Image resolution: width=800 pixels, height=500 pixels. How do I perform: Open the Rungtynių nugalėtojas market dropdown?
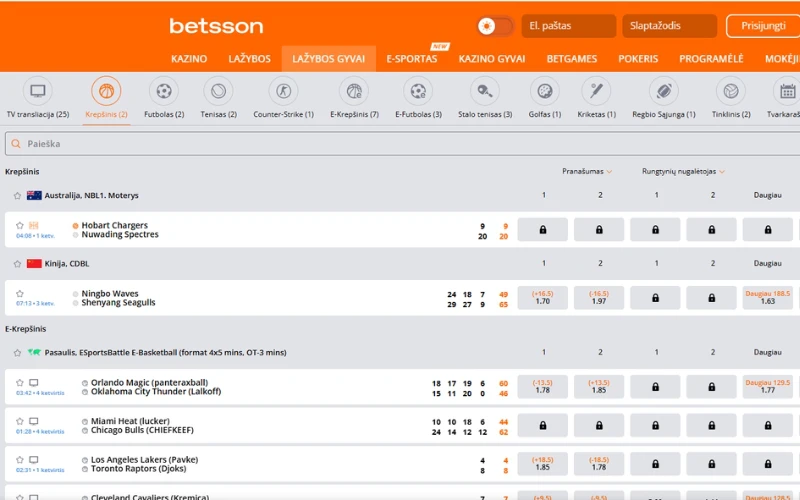pos(683,171)
